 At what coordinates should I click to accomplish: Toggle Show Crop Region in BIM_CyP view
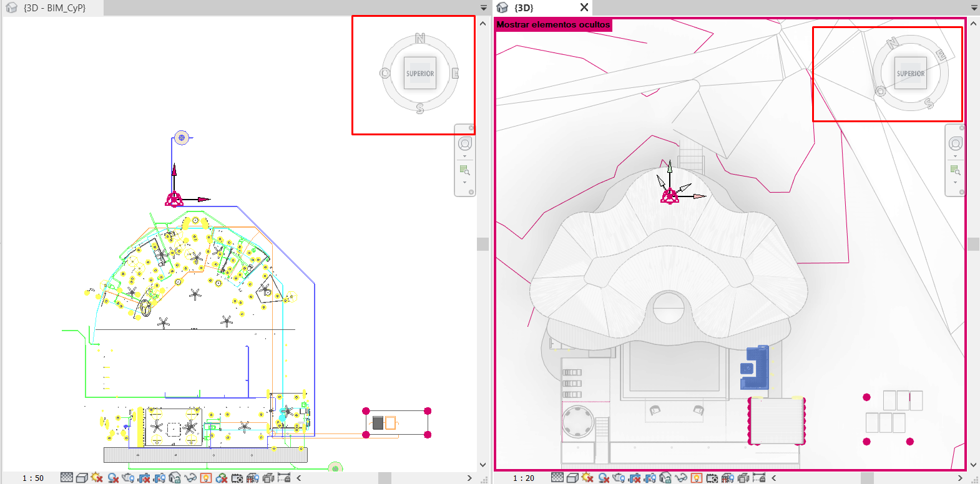159,478
